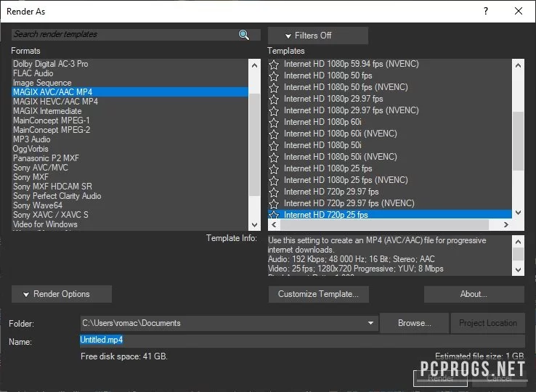The width and height of the screenshot is (536, 392).
Task: Favorite the Internet HD 1080p 50i template star
Action: (274, 146)
